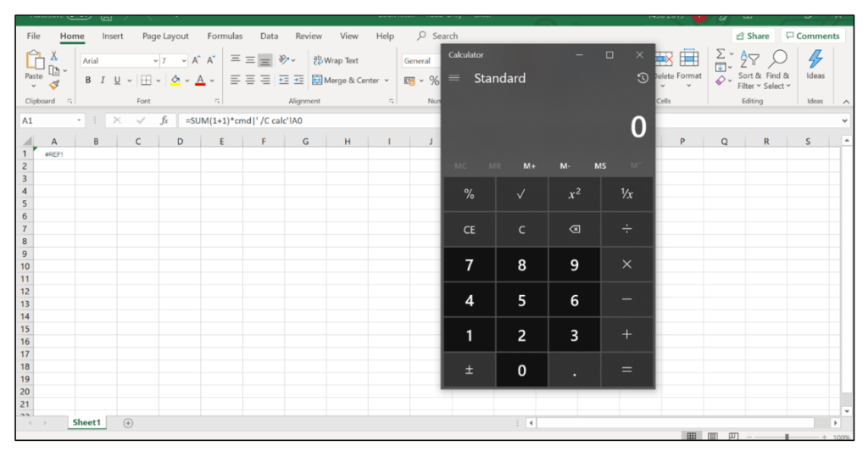Image resolution: width=868 pixels, height=457 pixels.
Task: Switch to the Formulas tab
Action: (x=225, y=36)
